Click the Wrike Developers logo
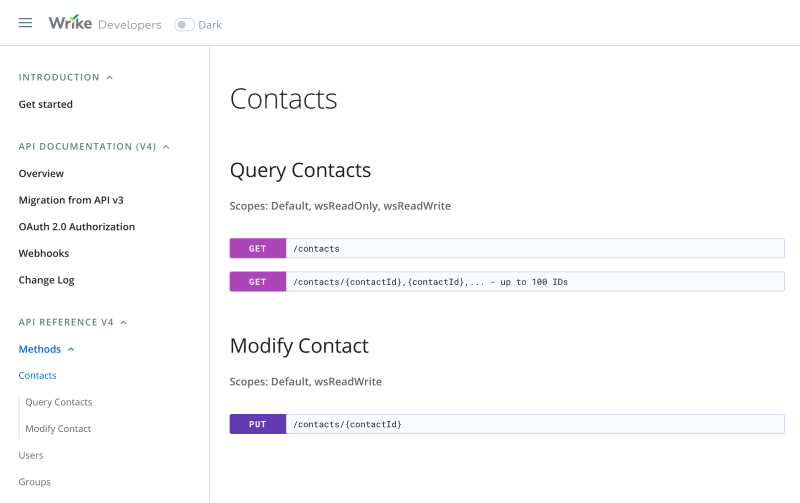 104,23
